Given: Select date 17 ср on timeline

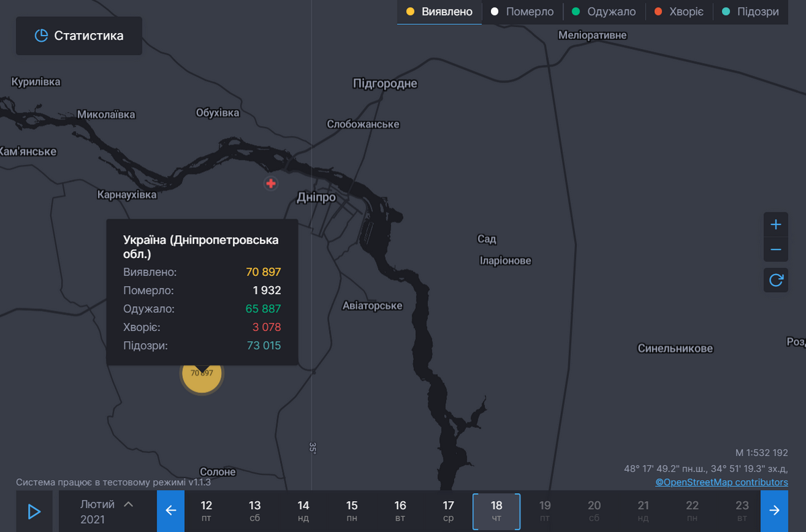Looking at the screenshot, I should click(449, 511).
